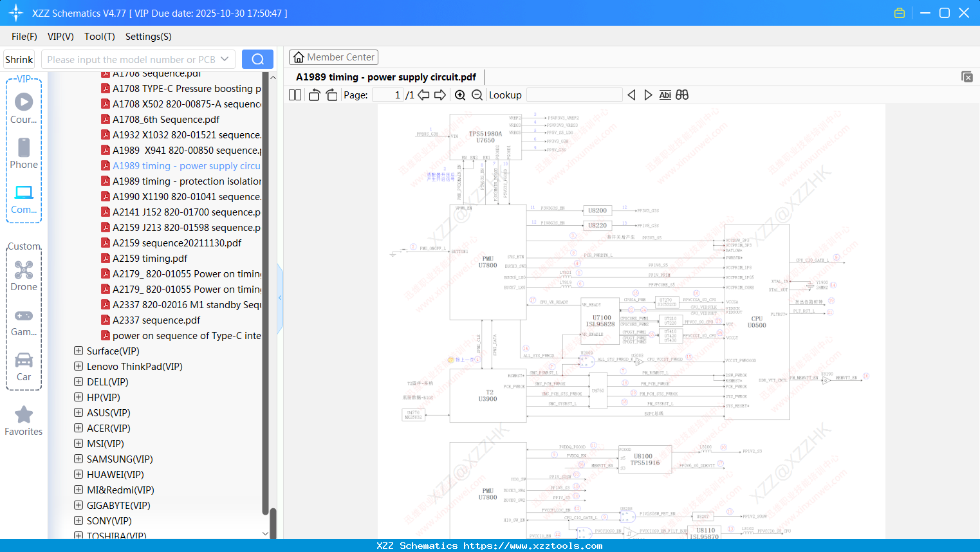Open the Settings(S) menu

[149, 37]
